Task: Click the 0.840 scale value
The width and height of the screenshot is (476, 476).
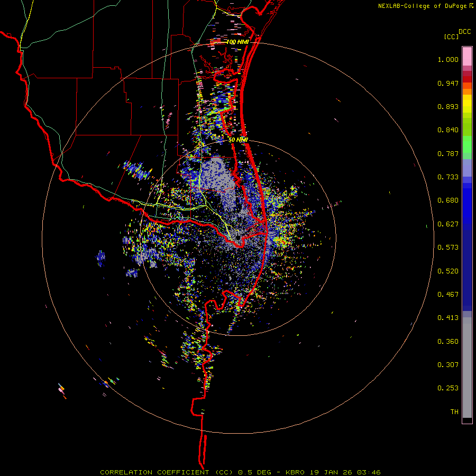Action: 448,130
